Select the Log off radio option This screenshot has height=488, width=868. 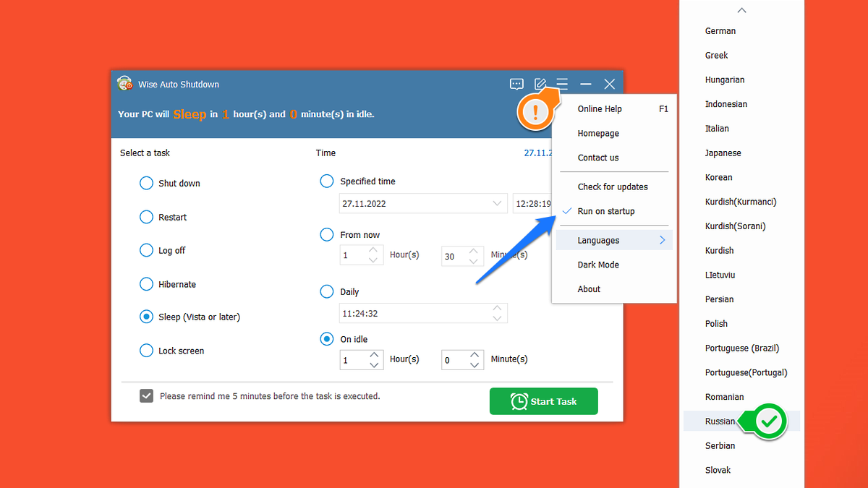(x=146, y=250)
